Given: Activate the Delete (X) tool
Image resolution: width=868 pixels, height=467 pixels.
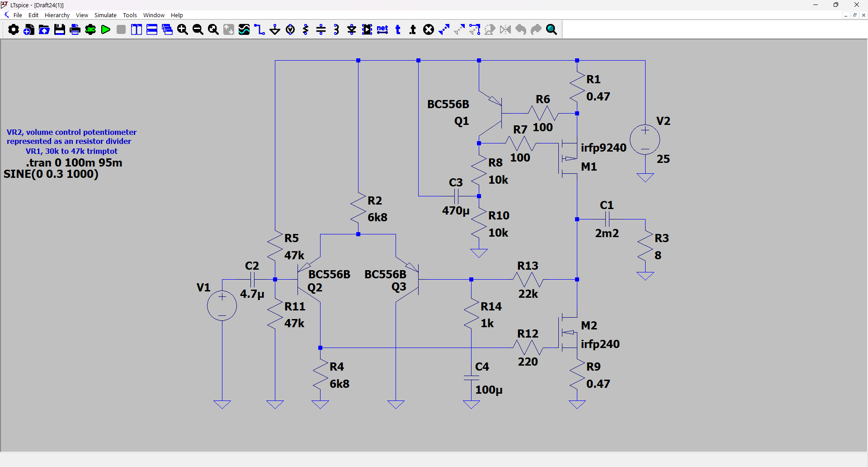Looking at the screenshot, I should (429, 30).
